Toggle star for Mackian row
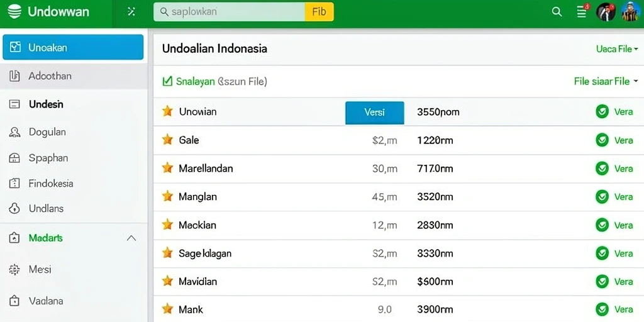Screen dimensions: 644x322 167,225
